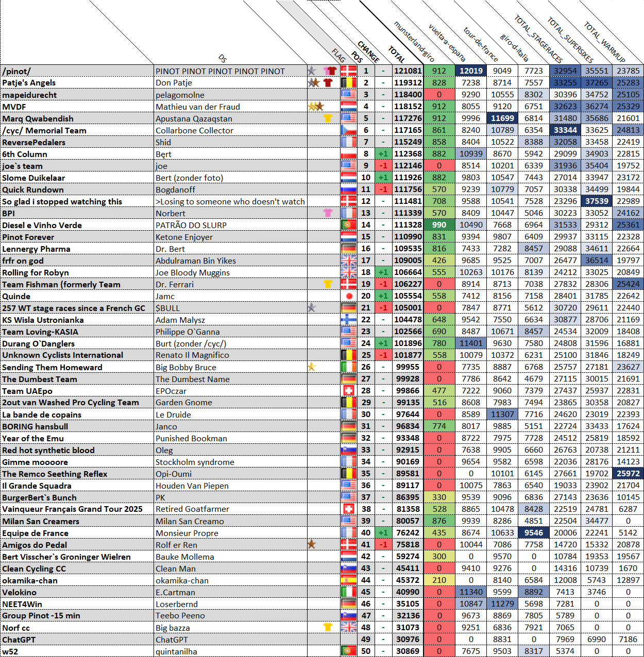
Task: Select the Portuguese flag in Diesel e Vinho Verde row
Action: click(349, 225)
